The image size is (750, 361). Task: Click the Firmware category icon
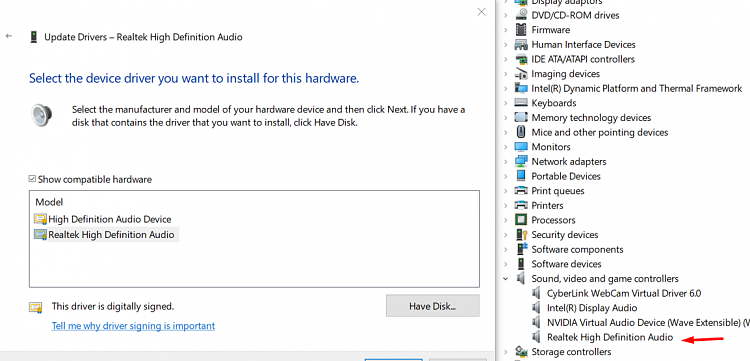(521, 30)
